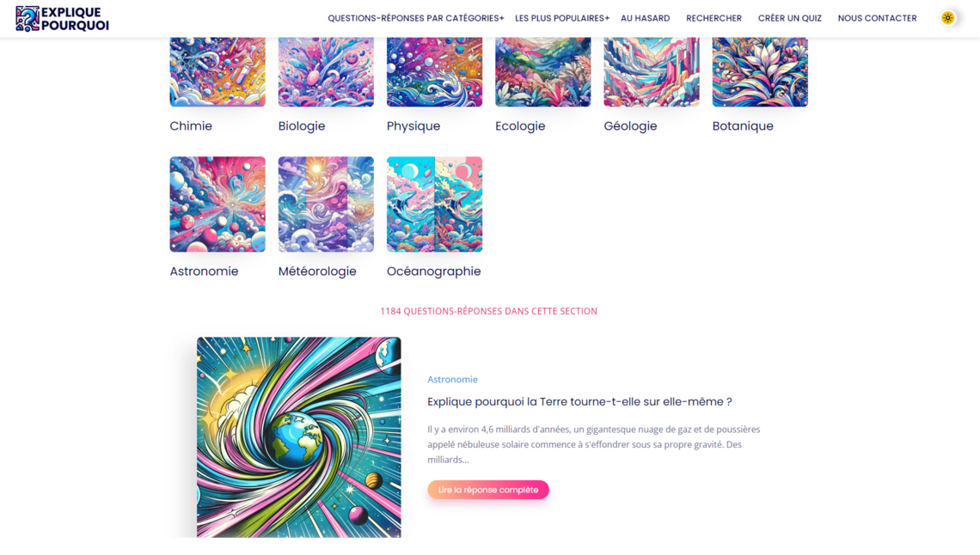Click the Explique Pourquoi logo

click(63, 19)
